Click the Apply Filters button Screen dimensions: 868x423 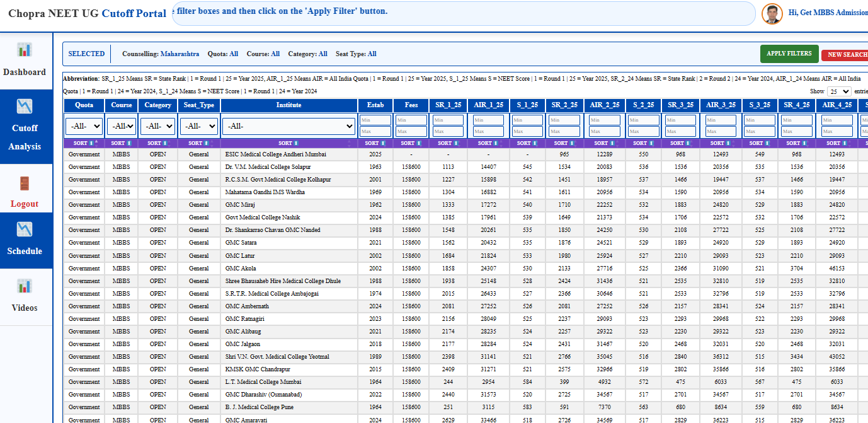coord(789,54)
